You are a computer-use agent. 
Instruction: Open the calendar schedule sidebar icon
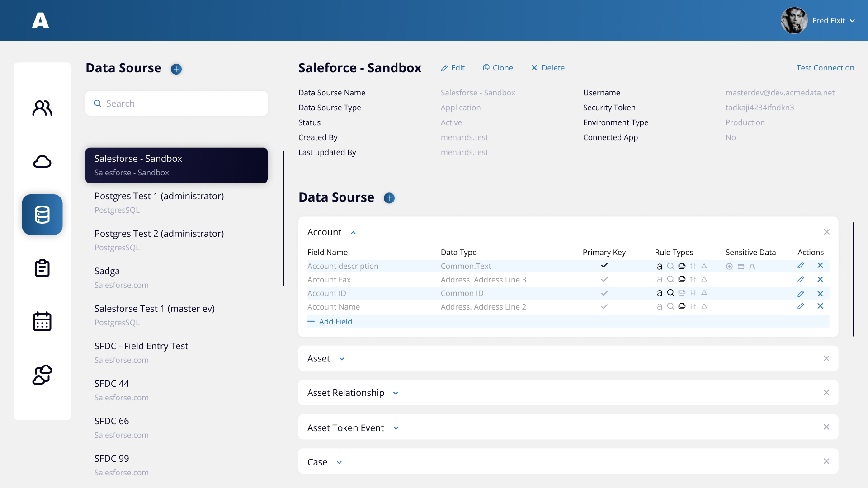(x=42, y=321)
